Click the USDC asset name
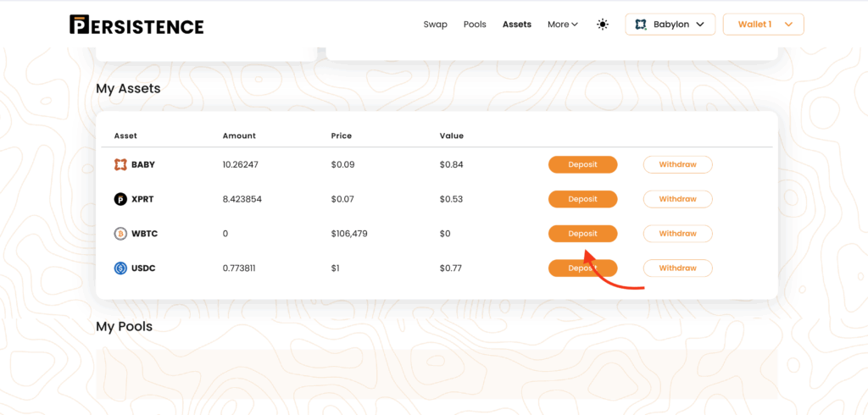The image size is (868, 415). coord(143,268)
